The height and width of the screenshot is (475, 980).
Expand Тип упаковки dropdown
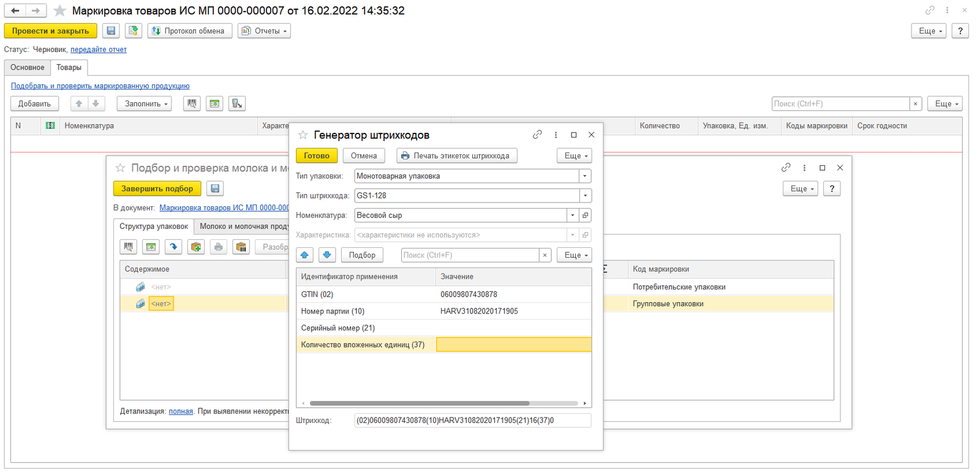585,176
